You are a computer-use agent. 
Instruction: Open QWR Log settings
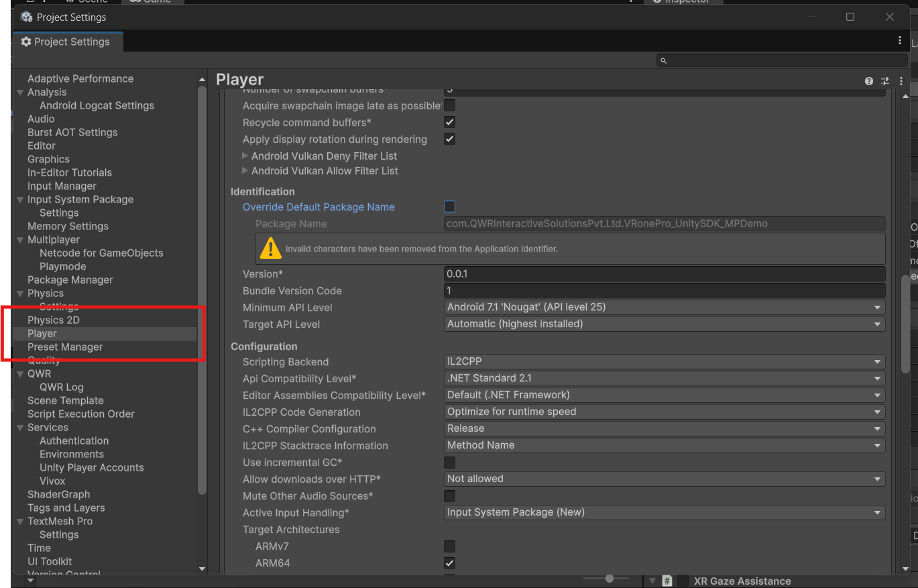tap(62, 387)
